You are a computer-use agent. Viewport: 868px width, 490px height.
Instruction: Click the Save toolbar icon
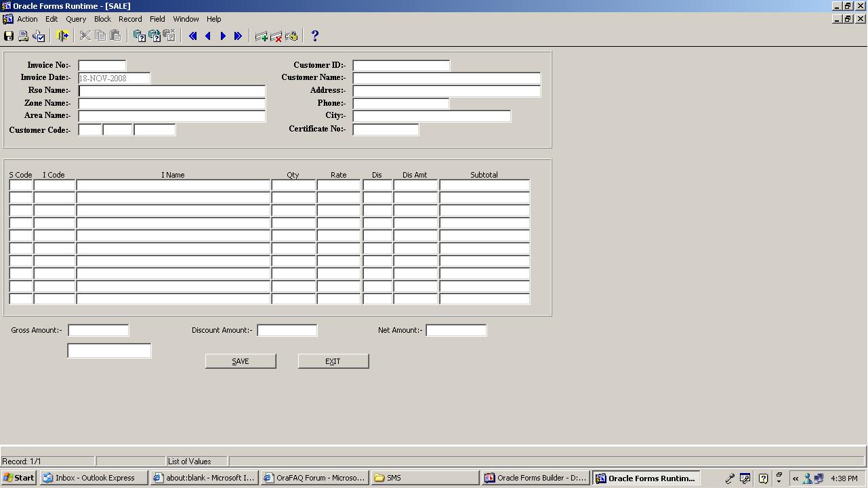[9, 36]
